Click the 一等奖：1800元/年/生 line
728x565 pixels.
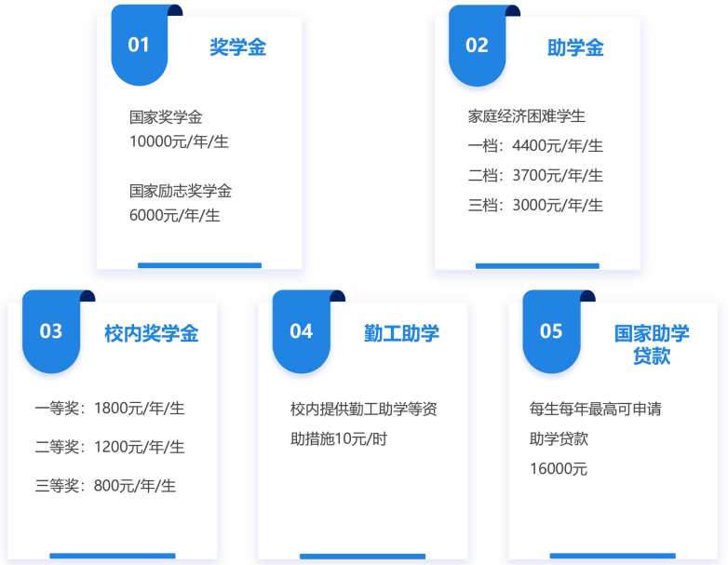pos(110,408)
